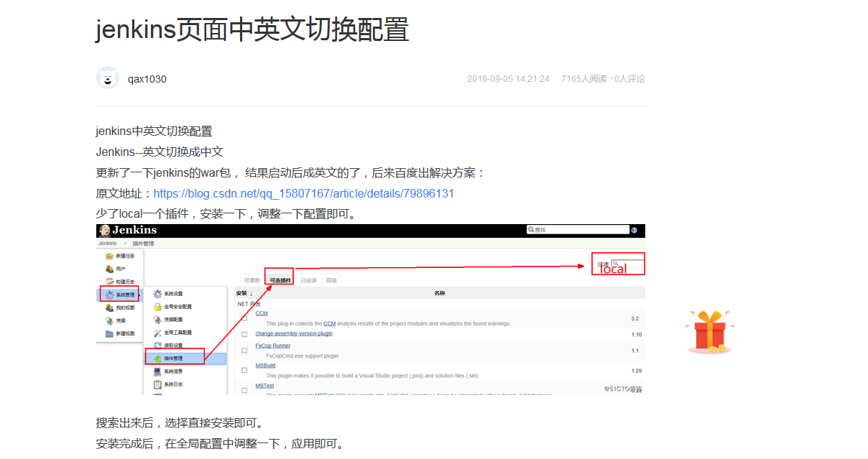The height and width of the screenshot is (459, 868).
Task: Click the help question mark icon
Action: point(634,230)
